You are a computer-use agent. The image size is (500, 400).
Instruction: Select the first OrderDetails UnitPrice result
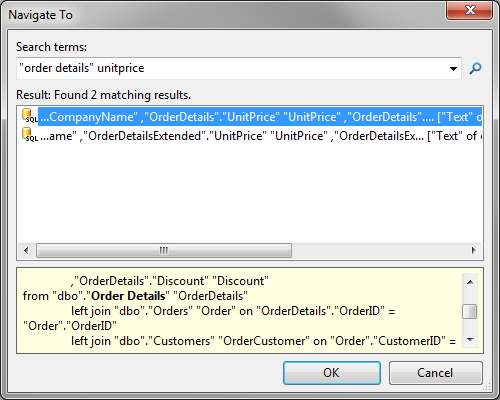pyautogui.click(x=260, y=117)
